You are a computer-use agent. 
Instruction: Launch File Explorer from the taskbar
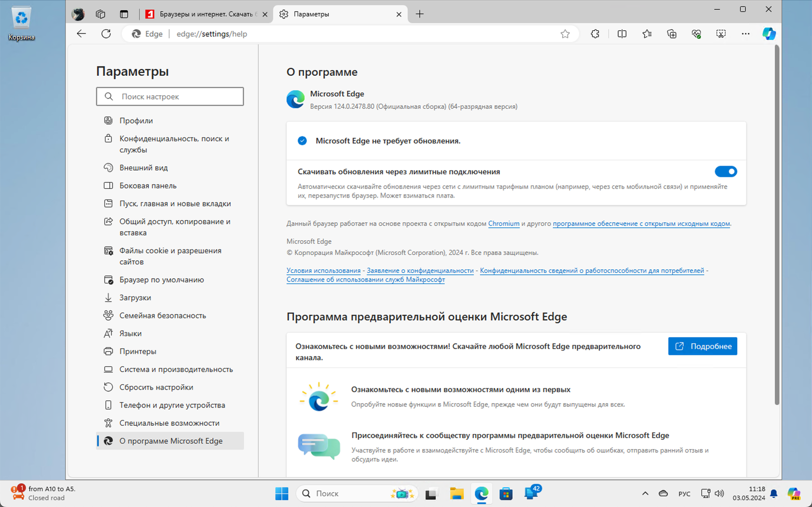tap(456, 493)
